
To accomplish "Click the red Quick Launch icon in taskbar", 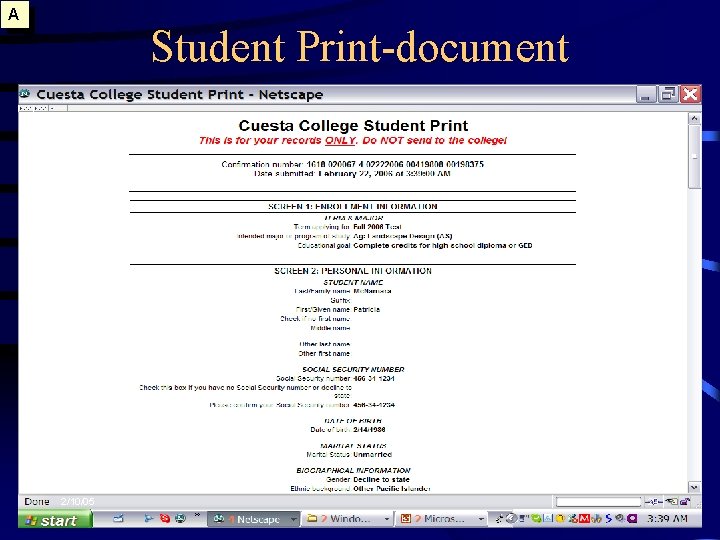I will click(165, 518).
